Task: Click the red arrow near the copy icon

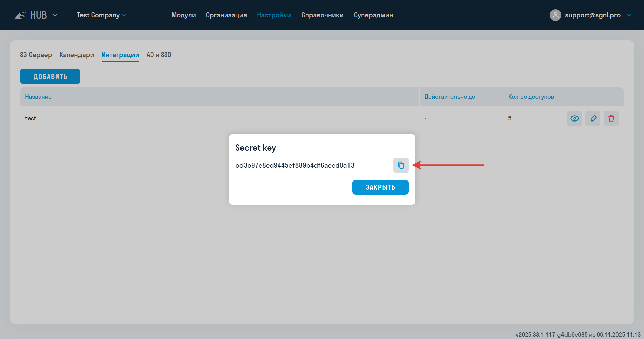Action: [449, 165]
